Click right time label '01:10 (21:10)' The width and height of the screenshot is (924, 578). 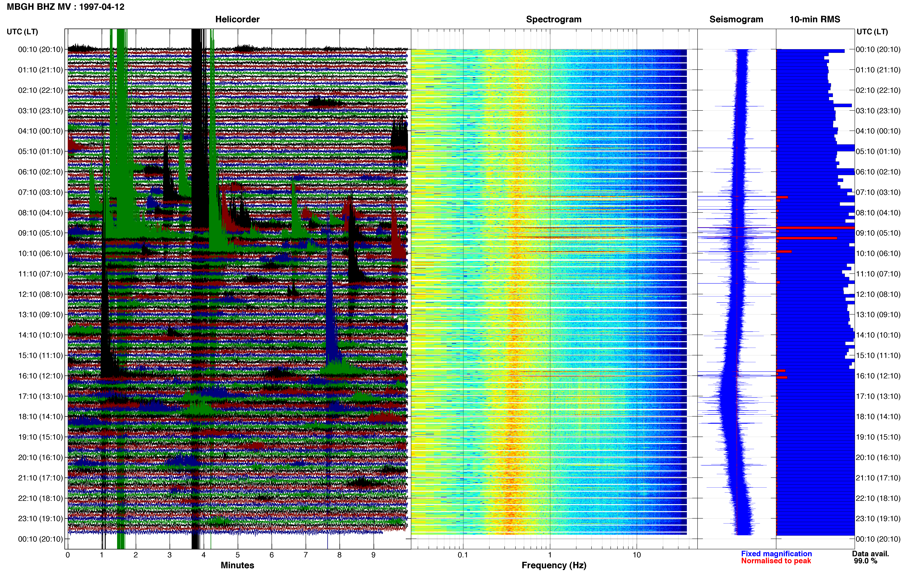coord(878,70)
